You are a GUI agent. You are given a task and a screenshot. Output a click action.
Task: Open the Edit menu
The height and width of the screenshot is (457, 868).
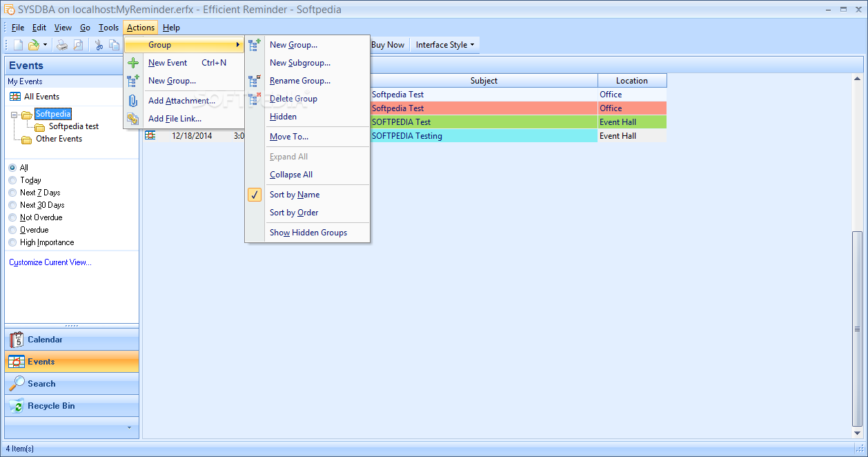coord(39,28)
